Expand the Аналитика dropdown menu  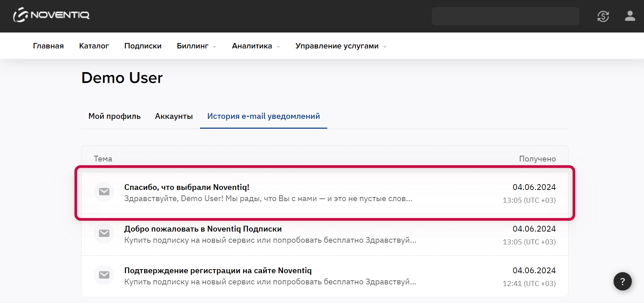(x=256, y=46)
